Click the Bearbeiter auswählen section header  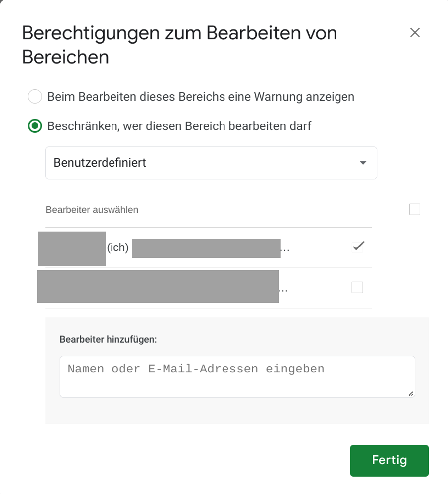click(93, 210)
